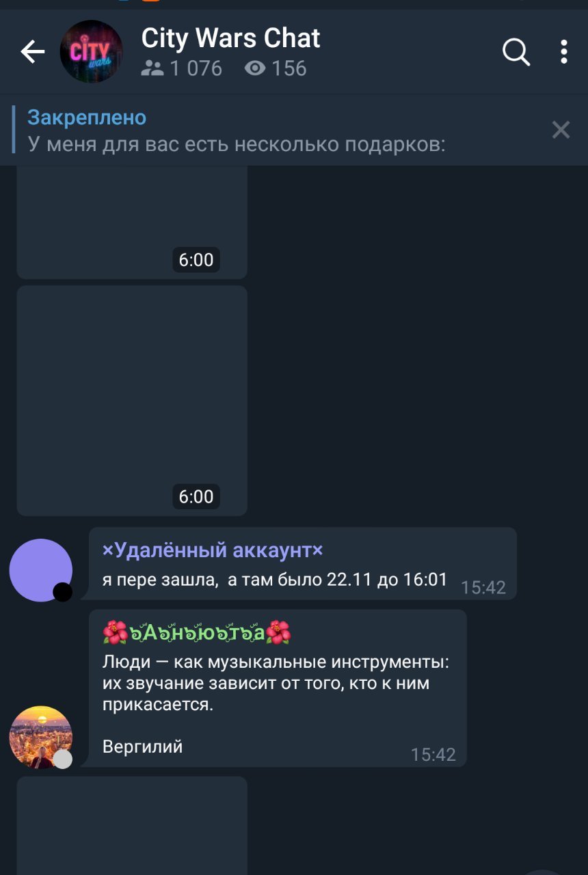Tap the sunset photo user avatar
This screenshot has width=588, height=875.
[41, 738]
